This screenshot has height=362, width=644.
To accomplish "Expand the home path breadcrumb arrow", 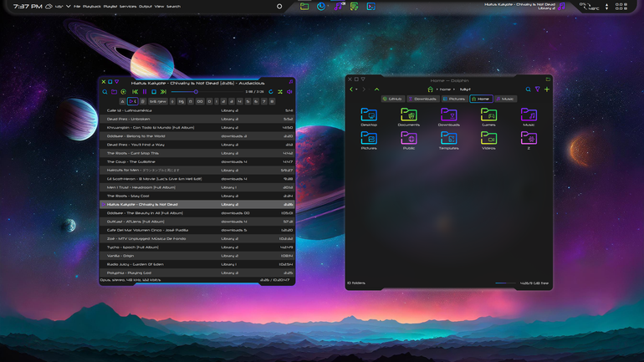I will pos(454,89).
